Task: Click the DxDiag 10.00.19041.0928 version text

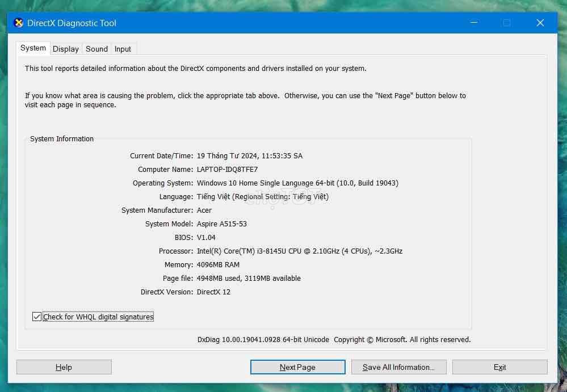Action: click(x=263, y=340)
